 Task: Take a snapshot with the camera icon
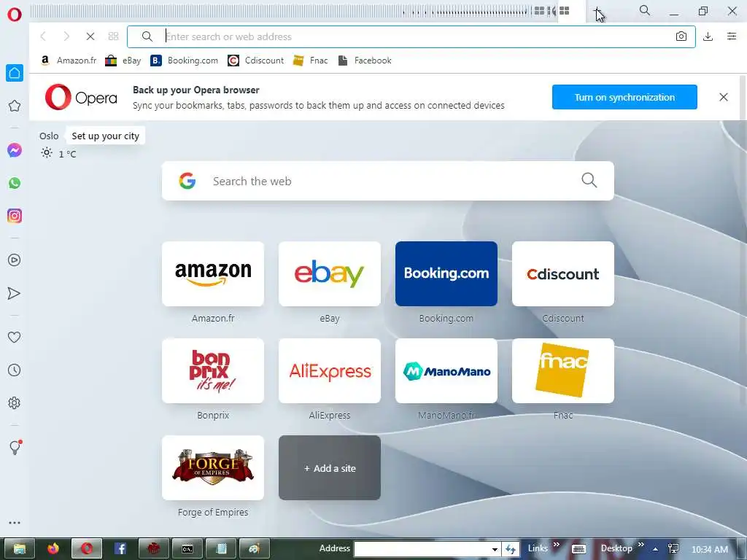[x=681, y=36]
